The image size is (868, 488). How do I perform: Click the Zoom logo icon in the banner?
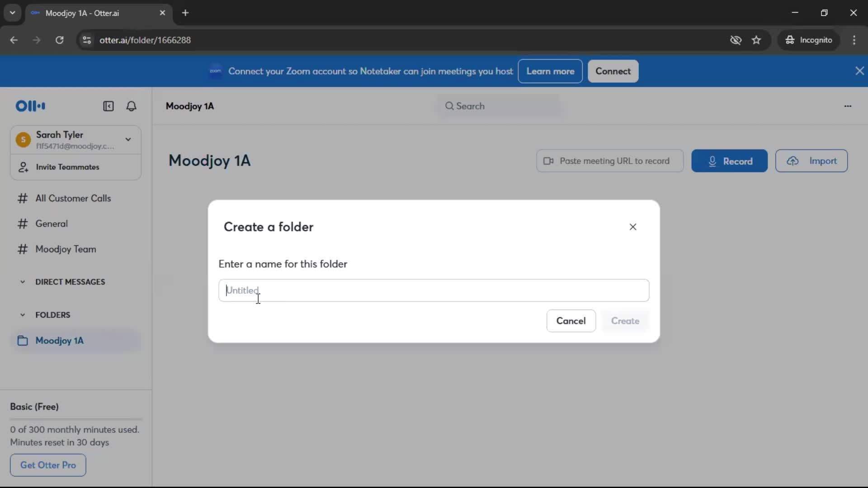215,71
